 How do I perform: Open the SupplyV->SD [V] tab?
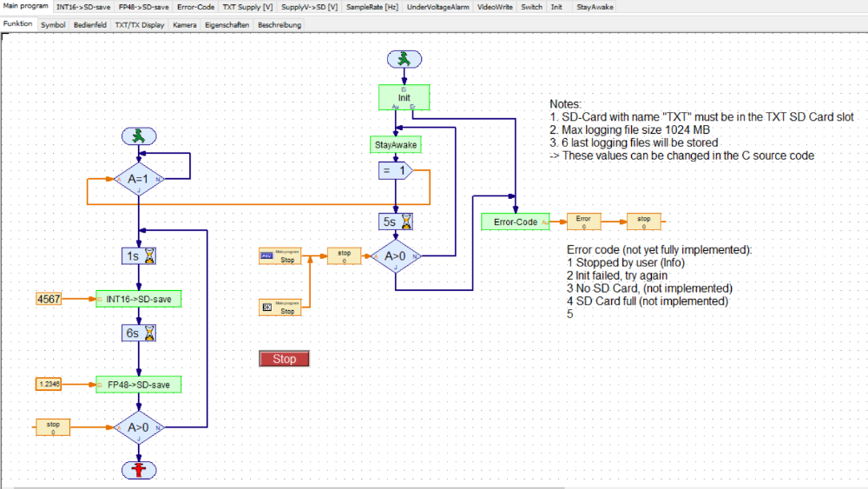click(309, 7)
